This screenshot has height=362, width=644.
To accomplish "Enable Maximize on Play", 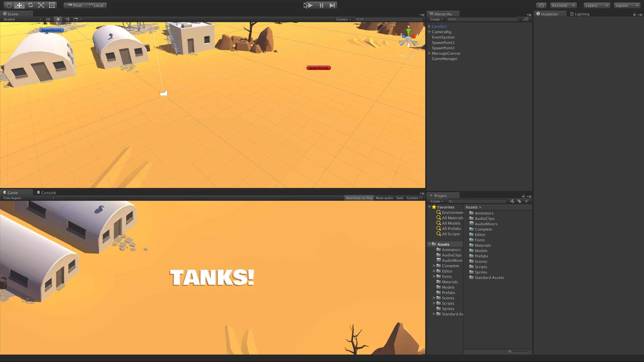I will 359,198.
